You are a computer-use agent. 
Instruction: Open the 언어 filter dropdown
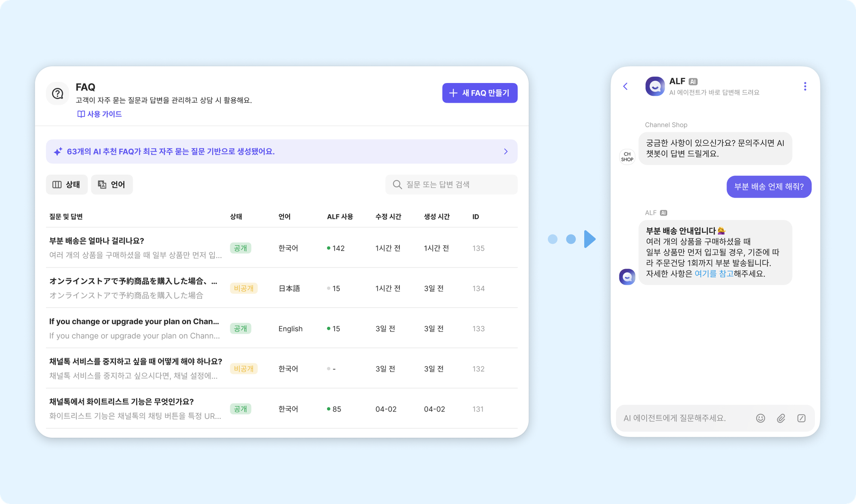112,184
